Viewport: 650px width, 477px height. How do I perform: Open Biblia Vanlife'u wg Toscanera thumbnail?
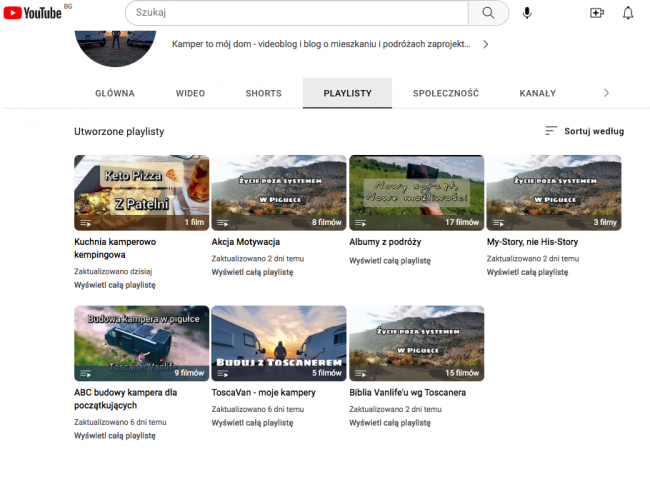pyautogui.click(x=416, y=342)
